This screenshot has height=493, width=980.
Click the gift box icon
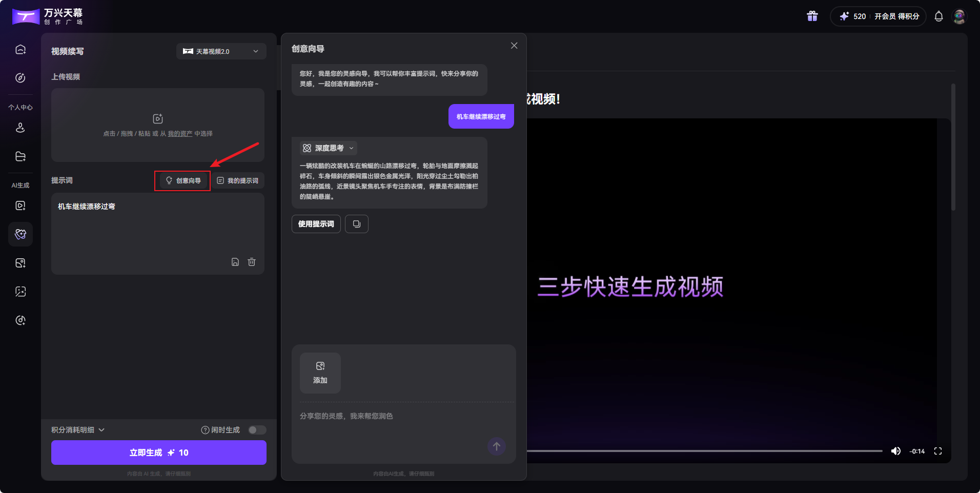pyautogui.click(x=812, y=16)
